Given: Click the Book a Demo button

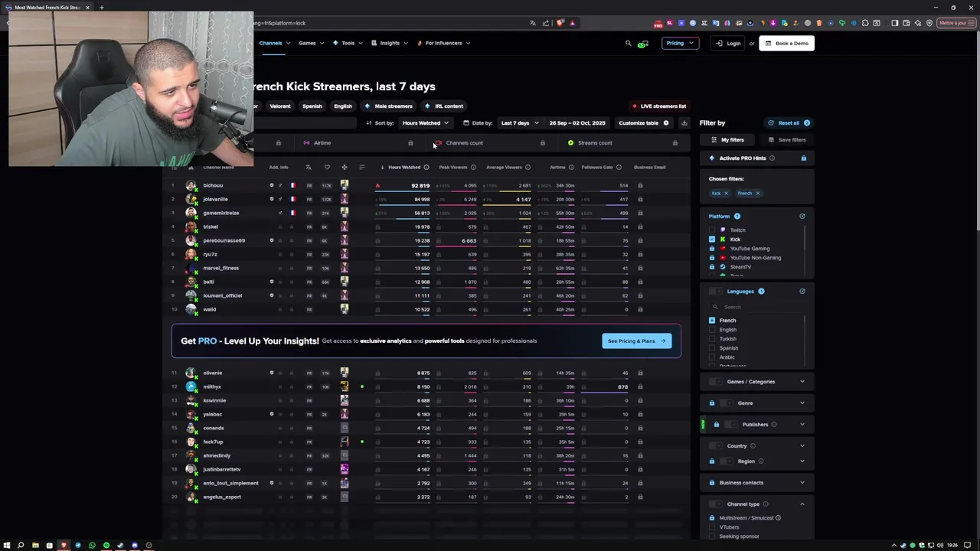Looking at the screenshot, I should (787, 43).
